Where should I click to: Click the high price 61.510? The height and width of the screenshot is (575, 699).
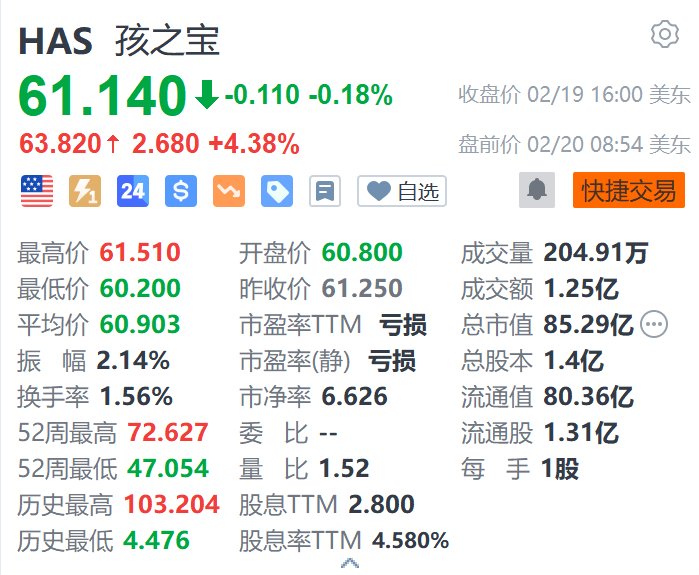click(x=140, y=252)
